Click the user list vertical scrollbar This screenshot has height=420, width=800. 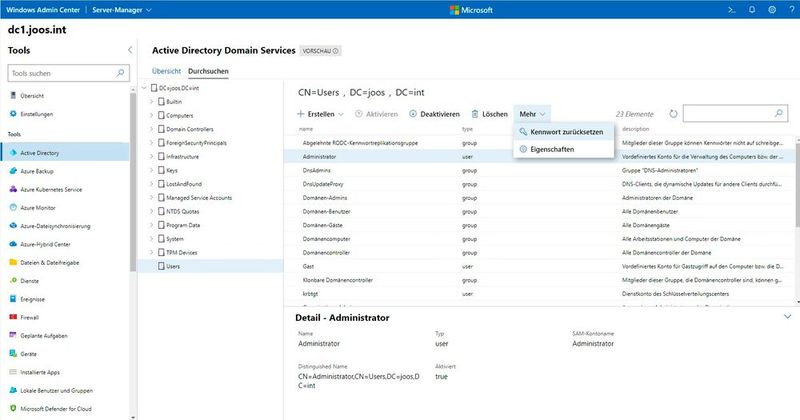tap(797, 184)
